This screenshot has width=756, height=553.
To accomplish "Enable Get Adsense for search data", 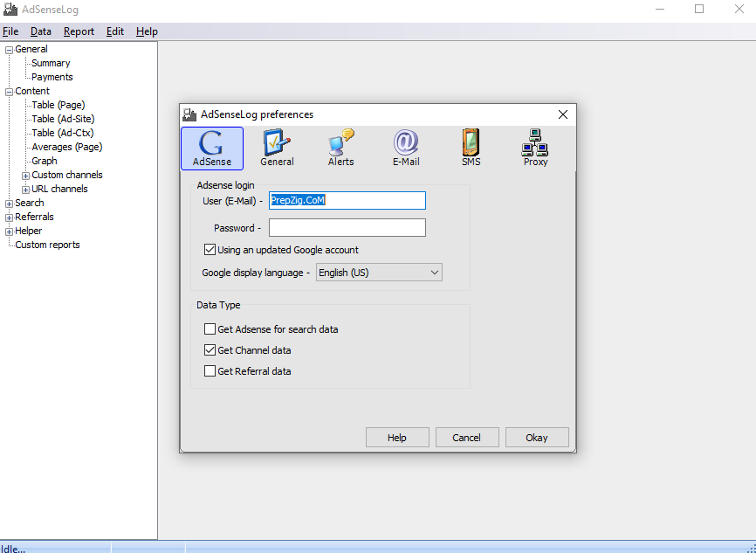I will pyautogui.click(x=210, y=329).
